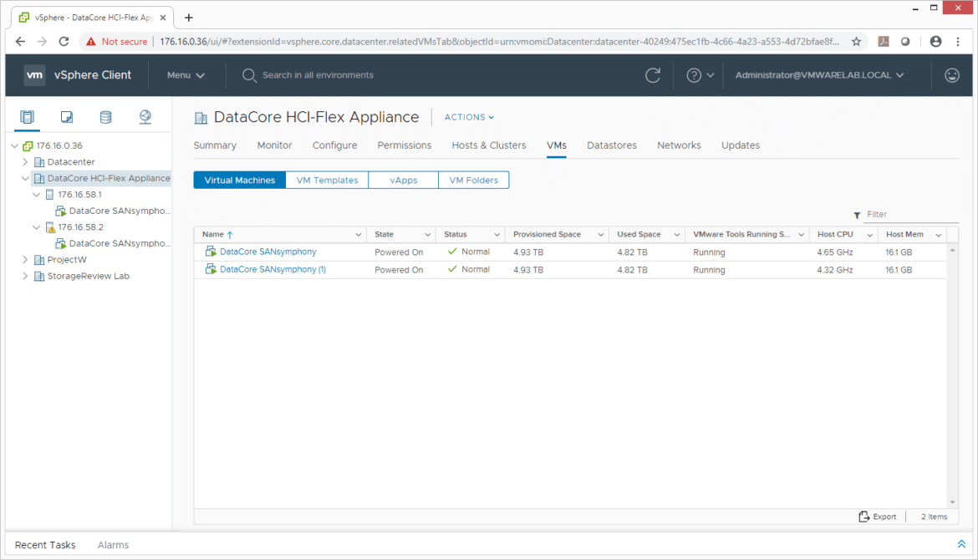Click the smiley feedback icon
This screenshot has width=978, height=560.
coord(952,75)
